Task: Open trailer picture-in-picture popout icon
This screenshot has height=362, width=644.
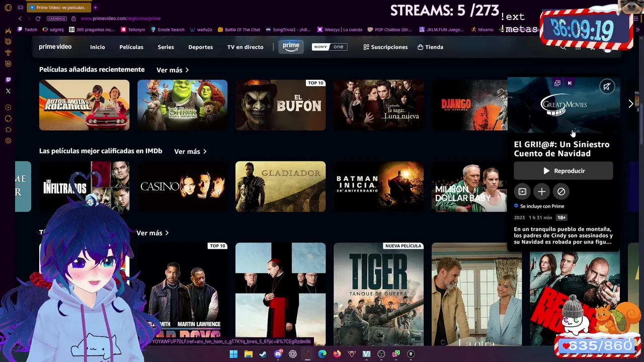Action: (557, 83)
